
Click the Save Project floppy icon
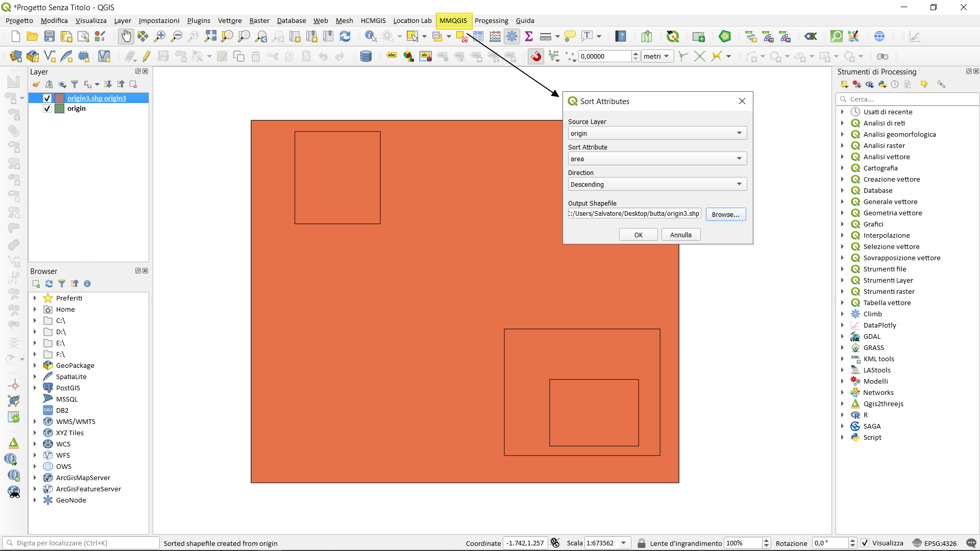50,36
